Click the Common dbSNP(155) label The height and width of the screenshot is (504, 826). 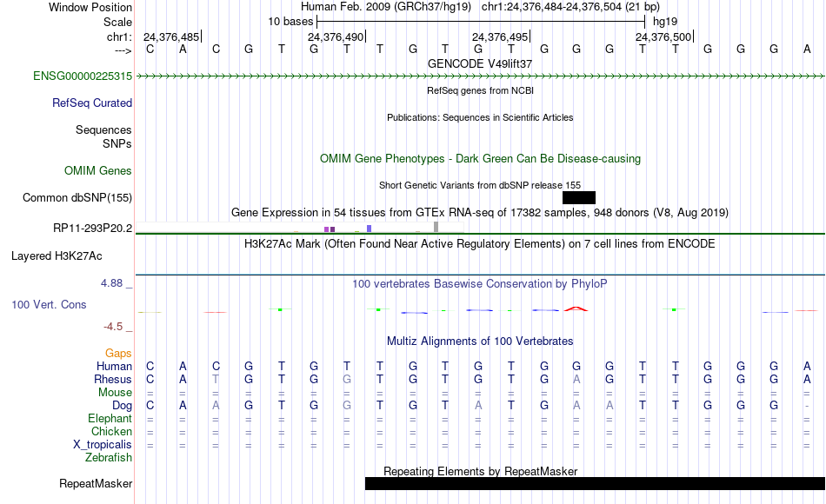pyautogui.click(x=77, y=197)
